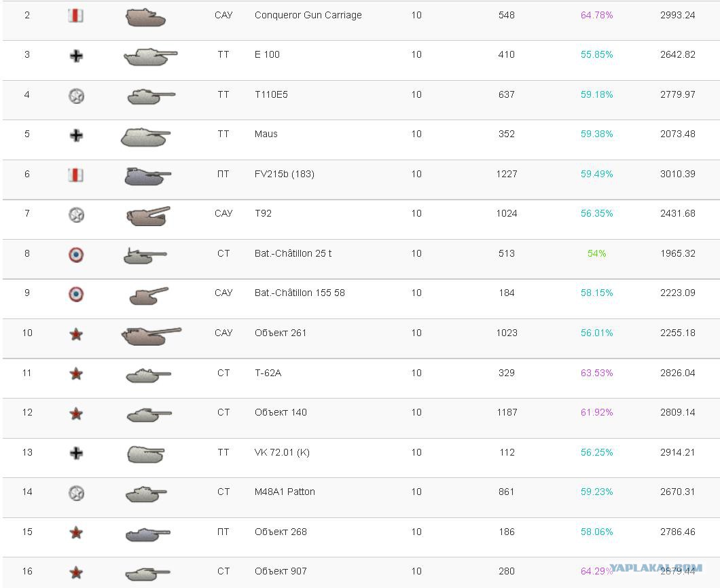Click the Bat.-Châtillon 155 58 tank image
Screen dimensions: 720x588
point(148,295)
